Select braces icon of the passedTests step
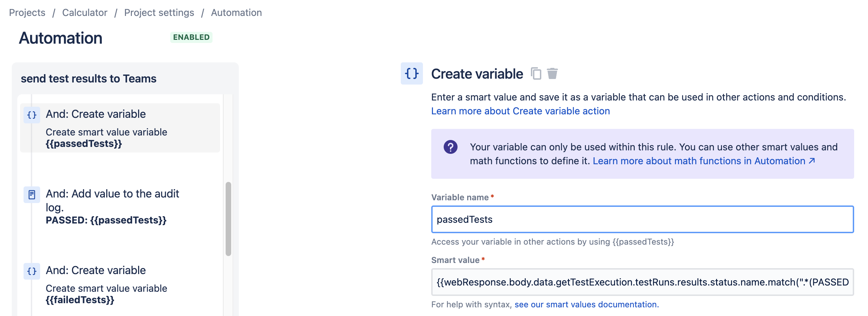This screenshot has width=868, height=316. pyautogui.click(x=32, y=115)
